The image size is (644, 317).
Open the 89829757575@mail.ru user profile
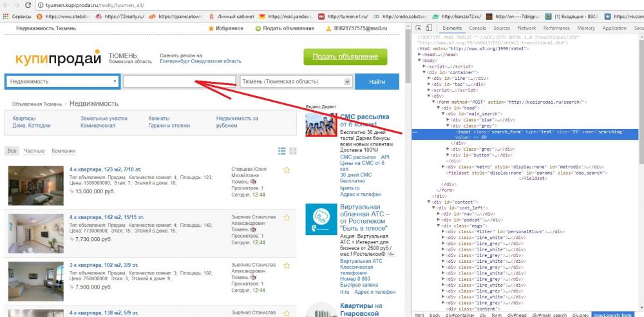(357, 28)
